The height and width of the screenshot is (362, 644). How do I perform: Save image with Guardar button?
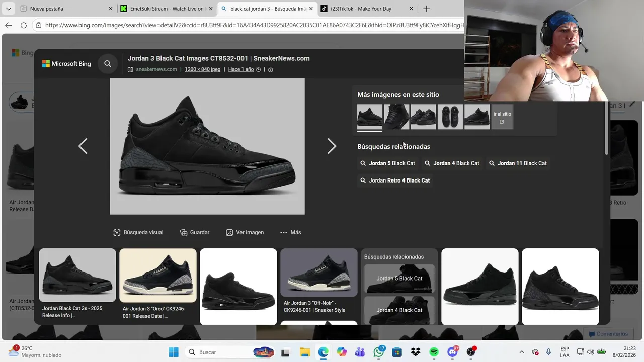click(x=195, y=232)
